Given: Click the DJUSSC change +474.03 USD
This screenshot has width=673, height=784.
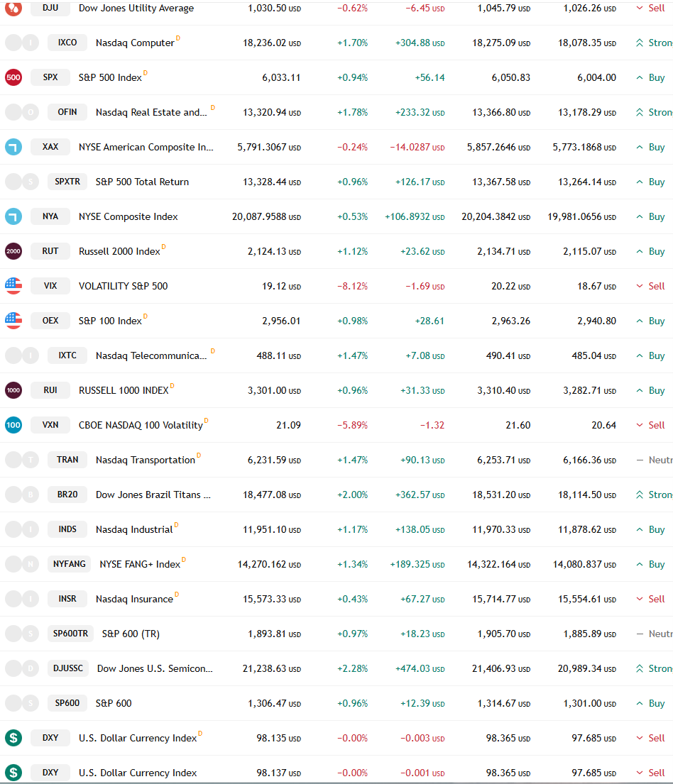Looking at the screenshot, I should 420,668.
